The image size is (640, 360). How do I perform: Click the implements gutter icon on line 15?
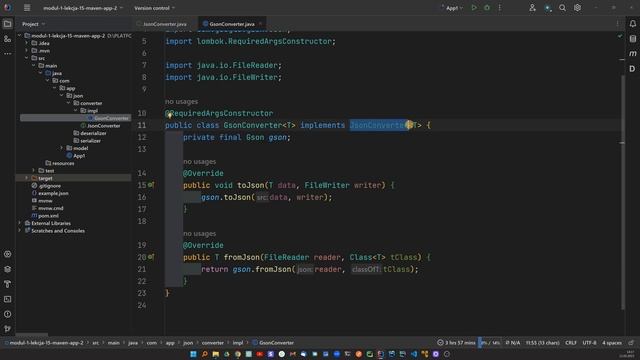point(151,185)
